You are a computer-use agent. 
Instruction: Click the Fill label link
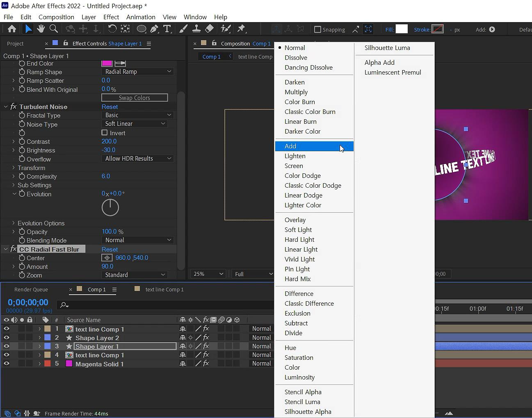pyautogui.click(x=390, y=30)
